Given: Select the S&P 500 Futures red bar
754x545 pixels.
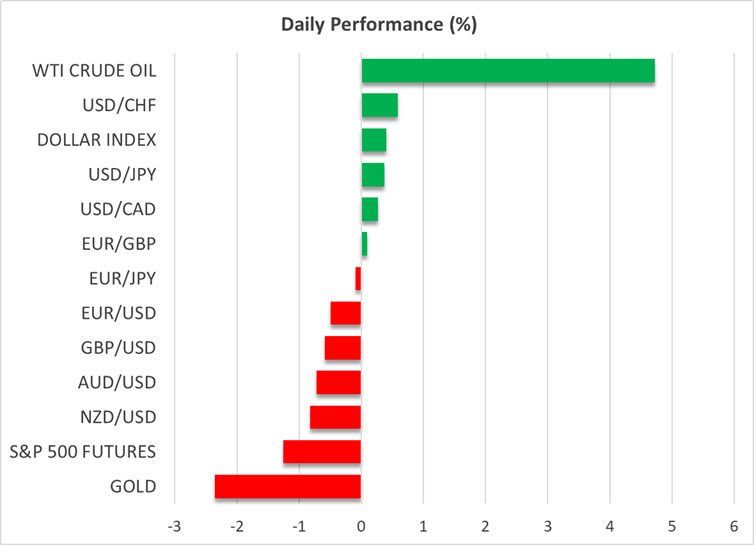Looking at the screenshot, I should (322, 452).
